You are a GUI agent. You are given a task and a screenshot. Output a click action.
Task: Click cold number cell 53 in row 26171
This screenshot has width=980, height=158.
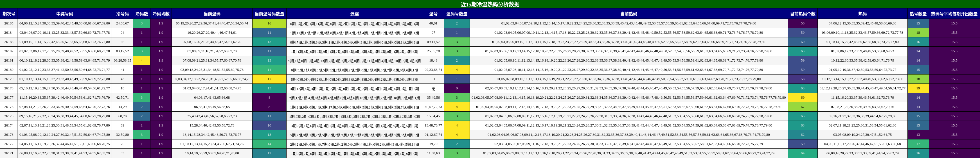[x=123, y=154]
